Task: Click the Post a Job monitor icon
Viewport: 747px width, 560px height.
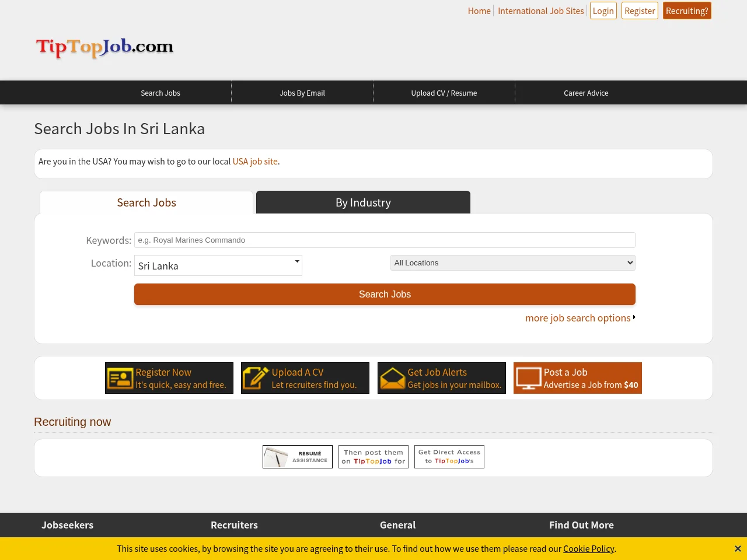Action: (528, 378)
